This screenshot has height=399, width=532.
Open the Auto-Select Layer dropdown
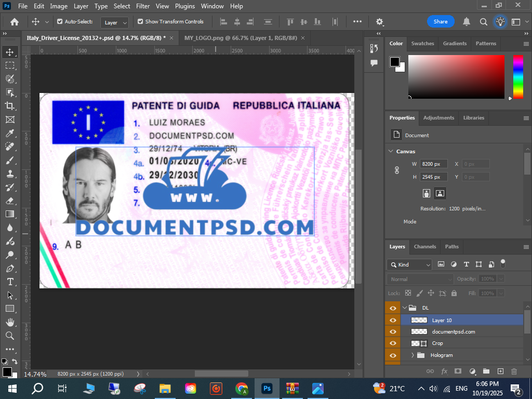[115, 22]
